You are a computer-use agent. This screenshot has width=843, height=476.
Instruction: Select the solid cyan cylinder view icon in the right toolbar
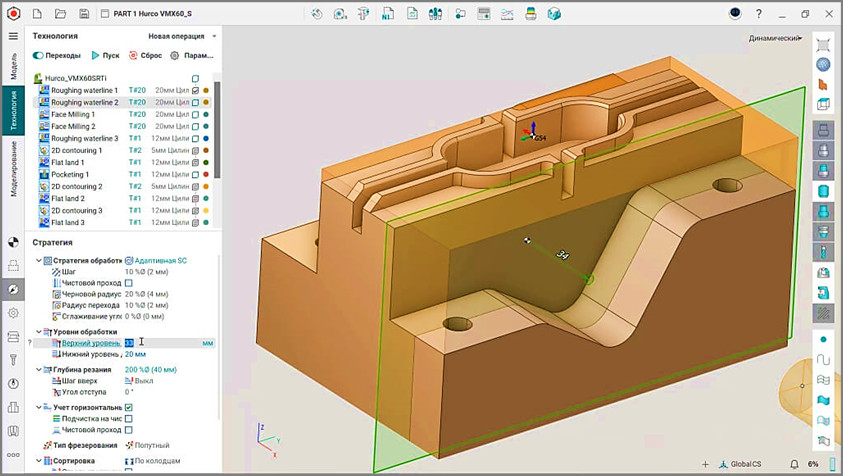pyautogui.click(x=823, y=191)
